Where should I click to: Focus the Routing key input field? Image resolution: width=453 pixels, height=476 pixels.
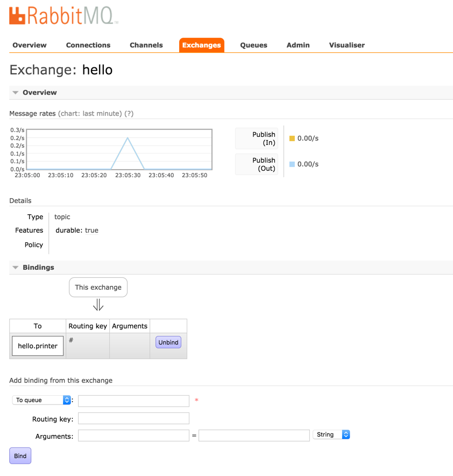point(133,418)
